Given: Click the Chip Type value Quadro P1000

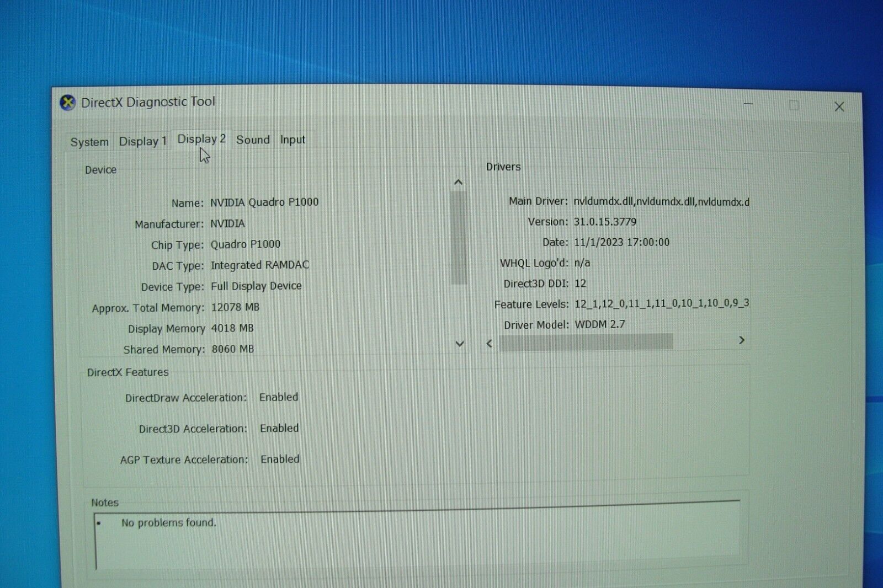Looking at the screenshot, I should (x=246, y=244).
